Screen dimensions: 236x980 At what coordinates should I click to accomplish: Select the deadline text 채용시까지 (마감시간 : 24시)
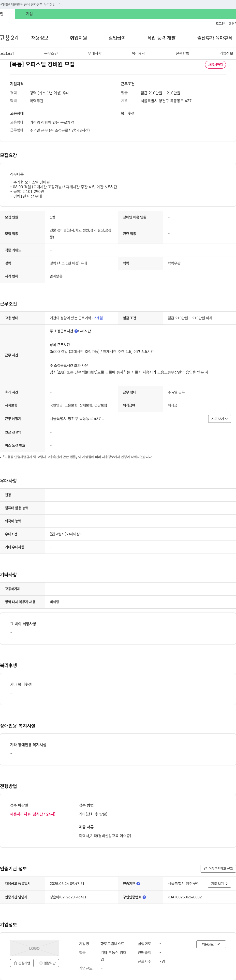33,814
